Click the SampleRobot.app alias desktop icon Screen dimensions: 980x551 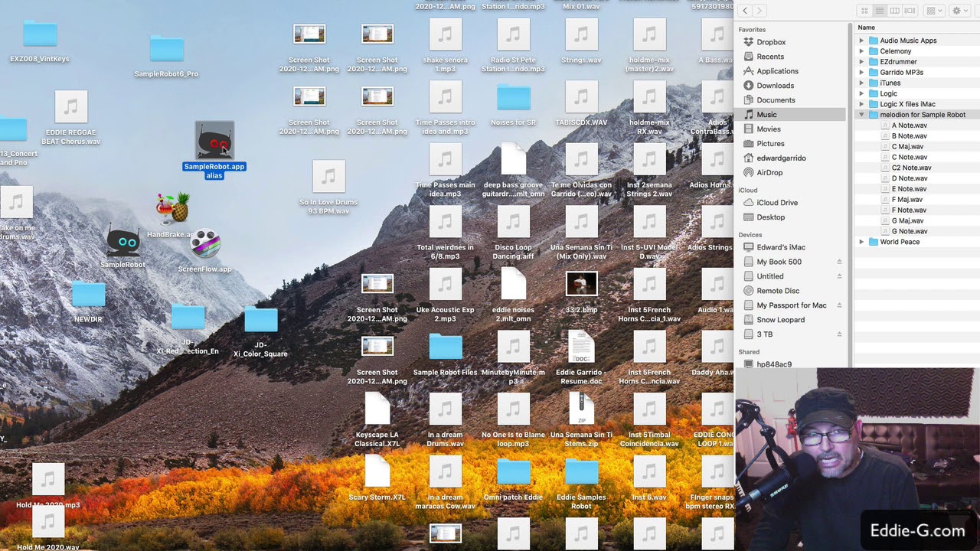(214, 140)
